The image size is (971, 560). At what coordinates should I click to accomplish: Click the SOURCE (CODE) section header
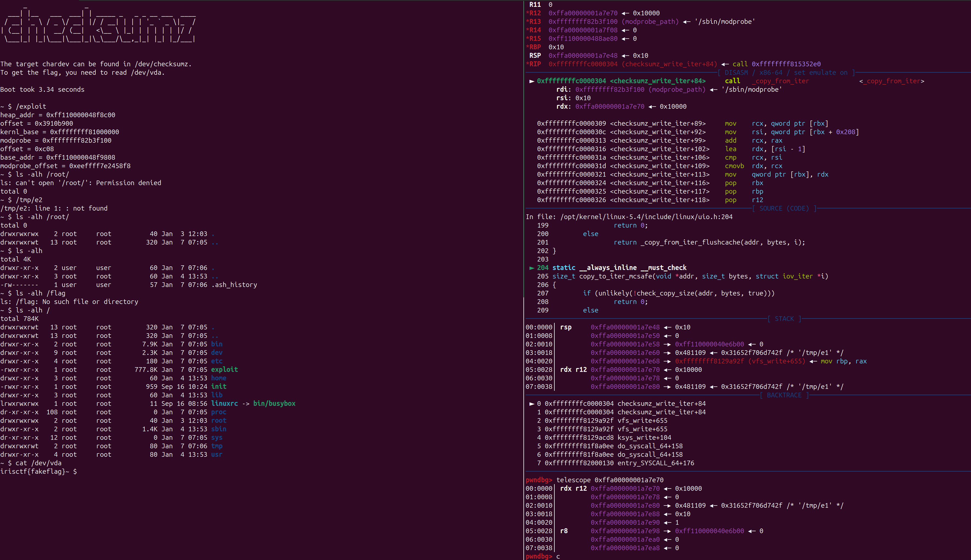coord(784,208)
